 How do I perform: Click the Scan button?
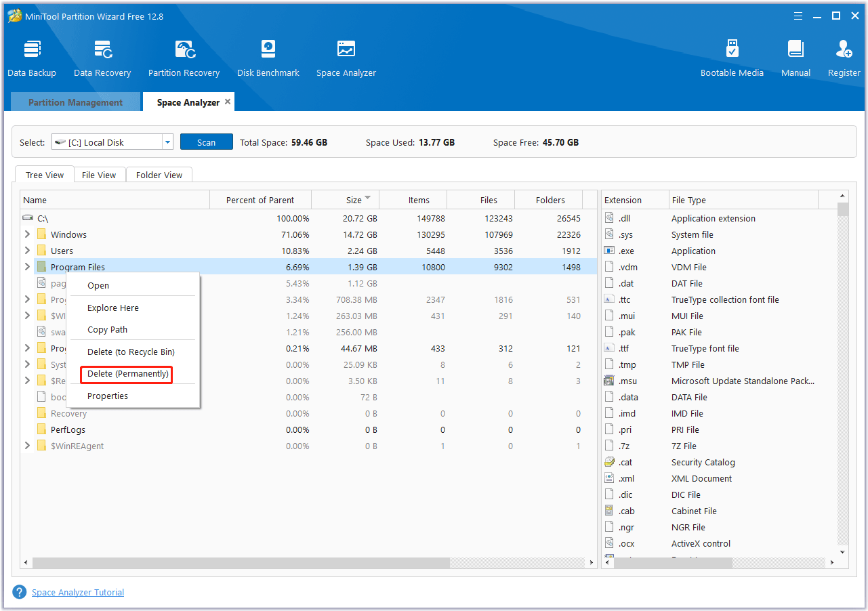[206, 142]
